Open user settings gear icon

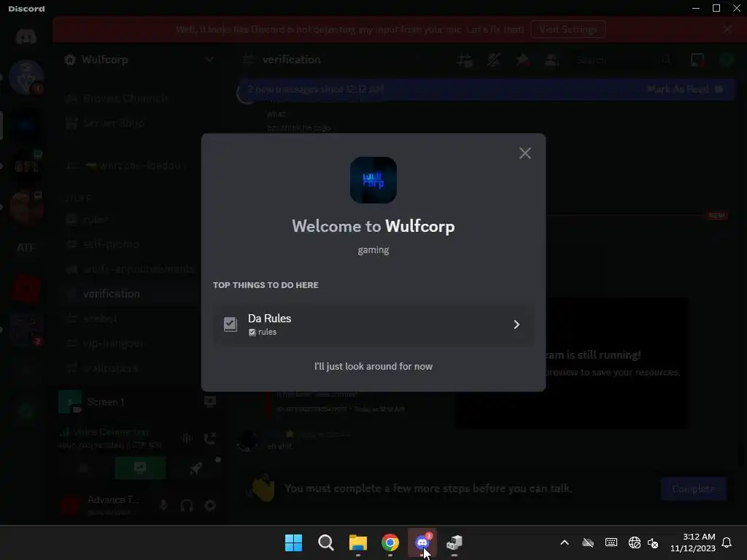pyautogui.click(x=210, y=505)
